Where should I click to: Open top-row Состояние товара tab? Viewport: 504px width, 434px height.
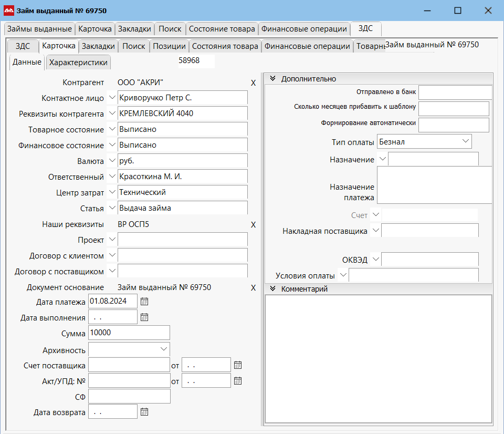click(x=222, y=29)
